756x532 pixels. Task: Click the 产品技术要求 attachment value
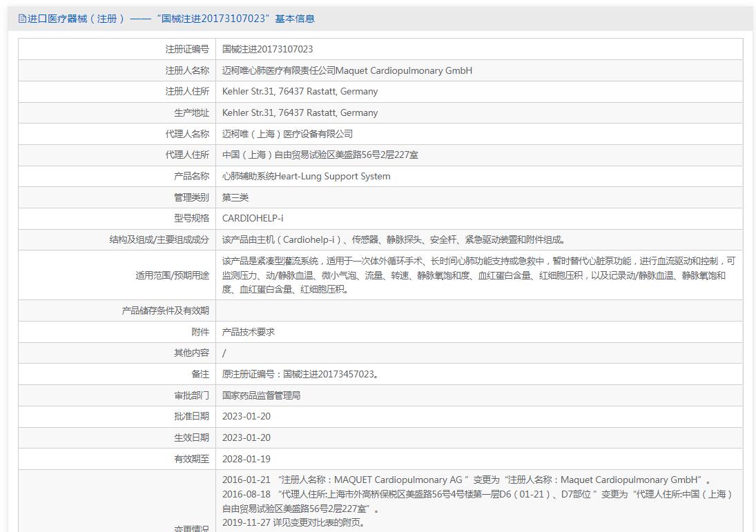click(249, 332)
